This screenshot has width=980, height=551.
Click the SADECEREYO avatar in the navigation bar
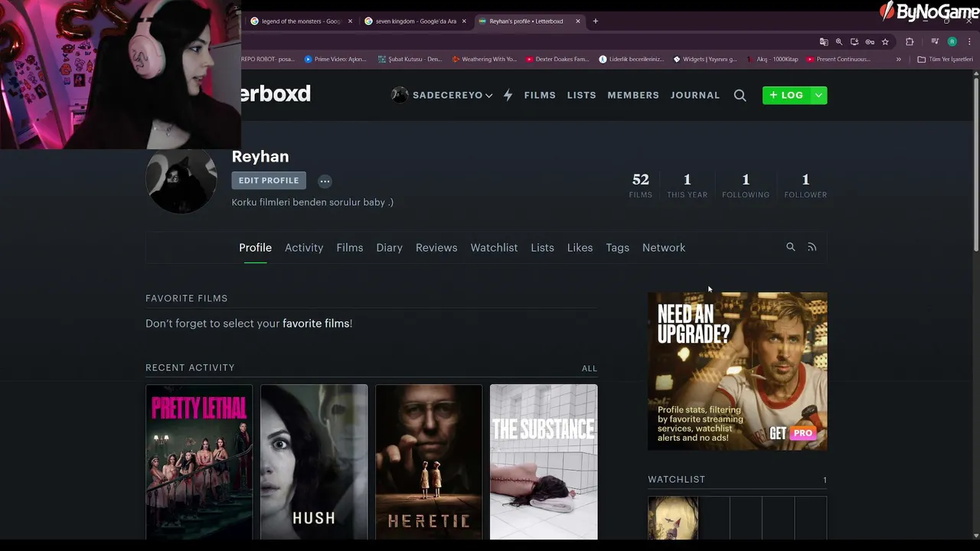400,95
